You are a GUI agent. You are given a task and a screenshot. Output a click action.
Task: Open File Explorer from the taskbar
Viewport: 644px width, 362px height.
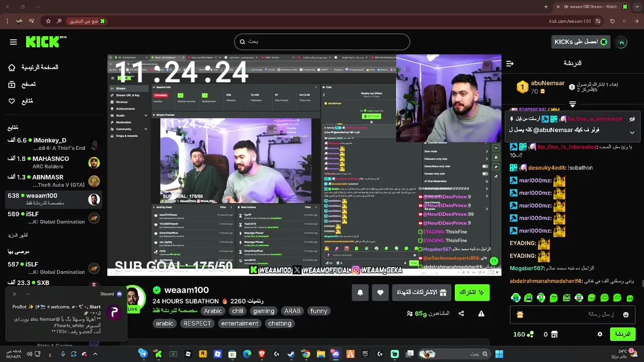coord(320,354)
